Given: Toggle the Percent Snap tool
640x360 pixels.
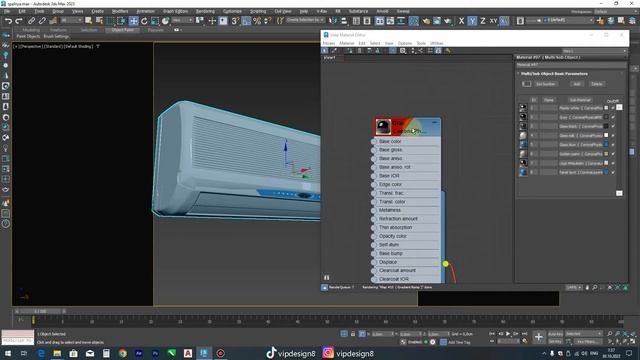Looking at the screenshot, I should (x=257, y=21).
